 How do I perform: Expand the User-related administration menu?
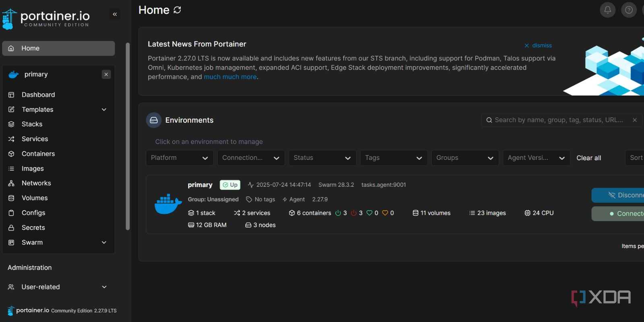[58, 287]
